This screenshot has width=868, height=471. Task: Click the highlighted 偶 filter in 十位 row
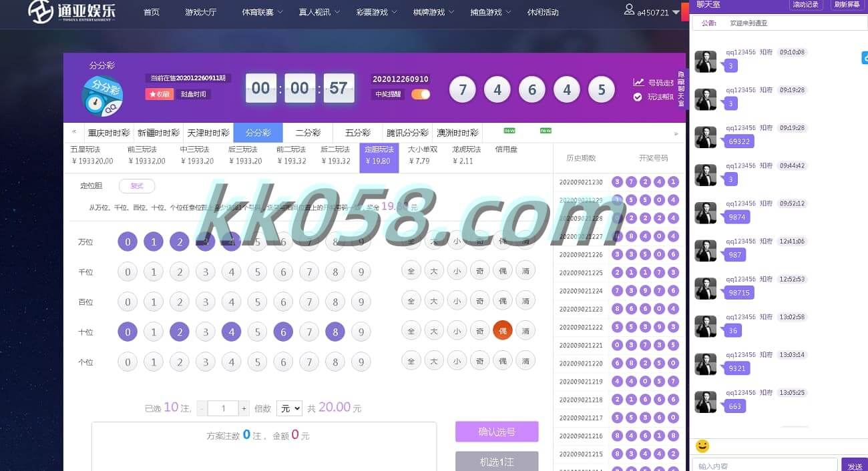503,330
